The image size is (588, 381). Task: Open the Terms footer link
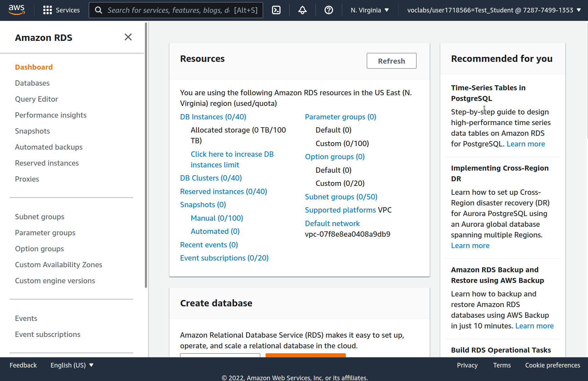coord(502,365)
